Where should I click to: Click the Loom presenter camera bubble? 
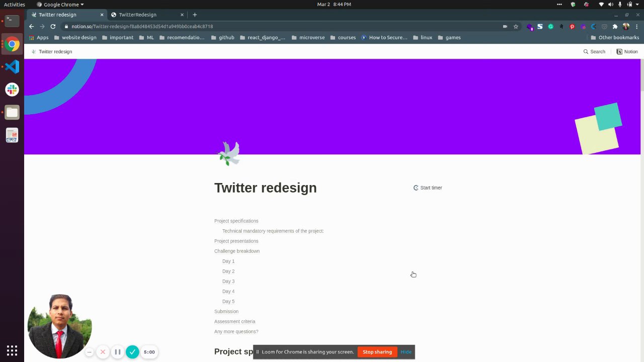(60, 326)
